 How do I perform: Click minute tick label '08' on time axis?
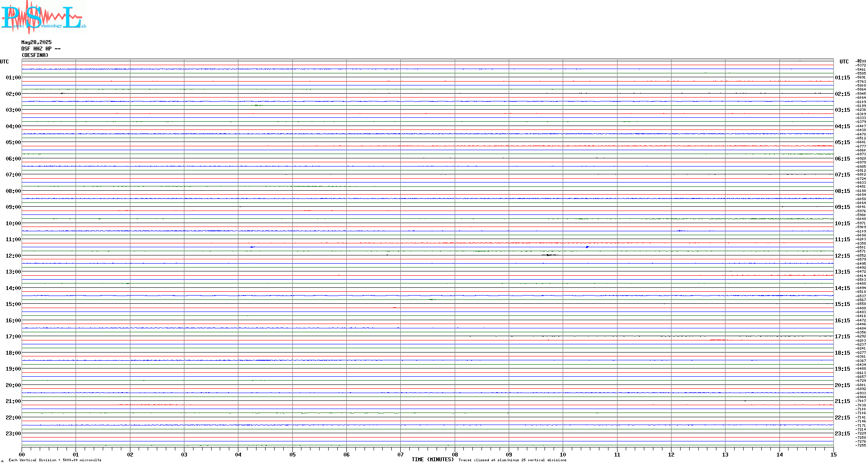click(455, 454)
